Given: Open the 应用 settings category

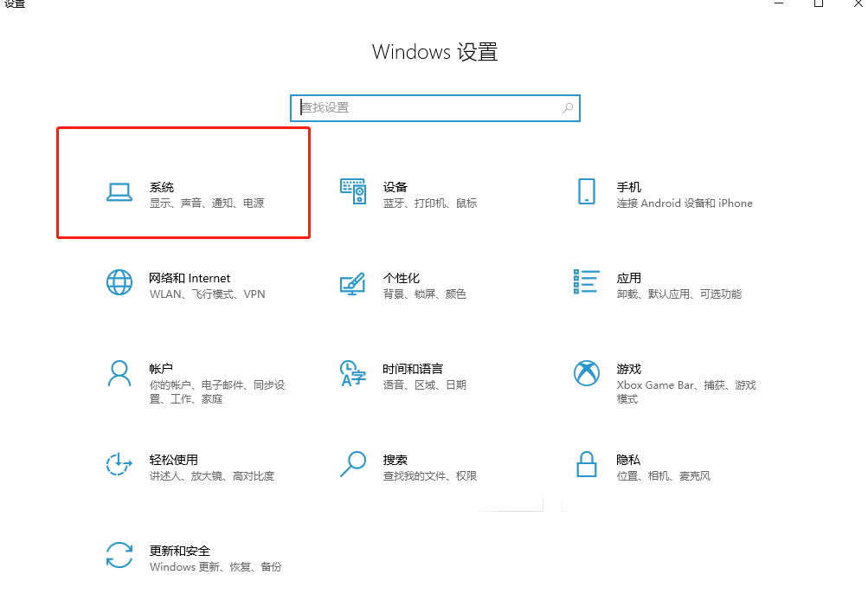Looking at the screenshot, I should point(659,283).
